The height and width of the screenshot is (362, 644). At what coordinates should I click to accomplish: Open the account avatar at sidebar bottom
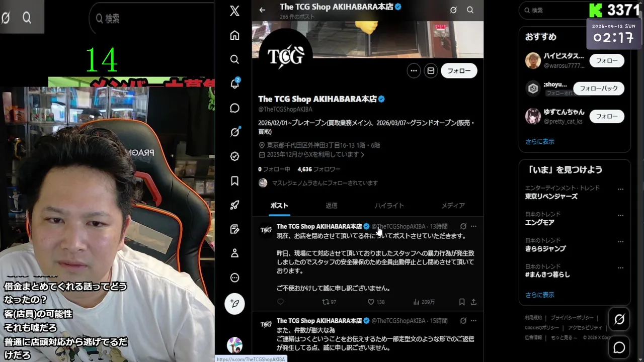(234, 345)
